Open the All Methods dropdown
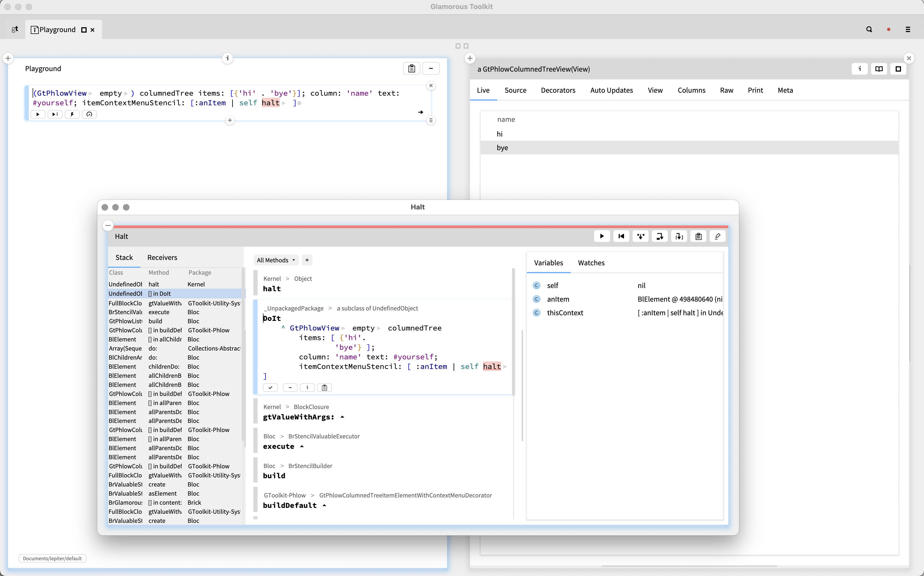Screen dimensions: 924x576 (276, 260)
